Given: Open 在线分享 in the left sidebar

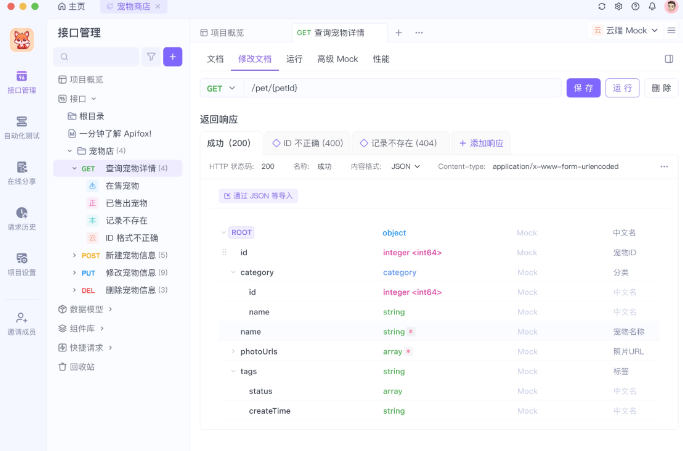Looking at the screenshot, I should click(22, 171).
